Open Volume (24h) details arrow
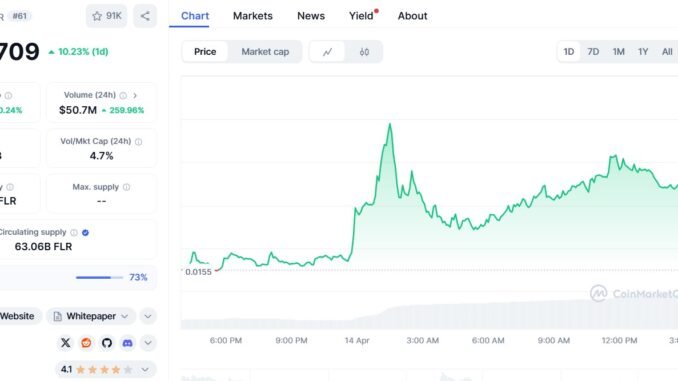The height and width of the screenshot is (381, 678). [x=135, y=95]
